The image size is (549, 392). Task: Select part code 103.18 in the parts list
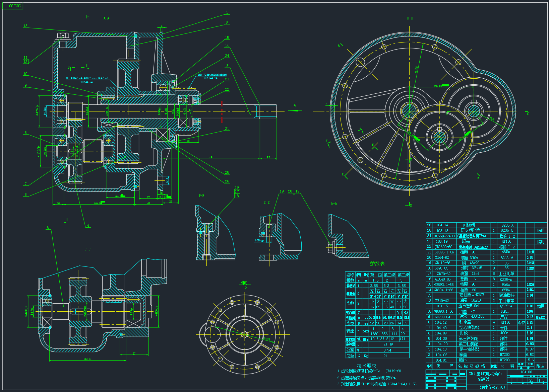(x=442, y=231)
